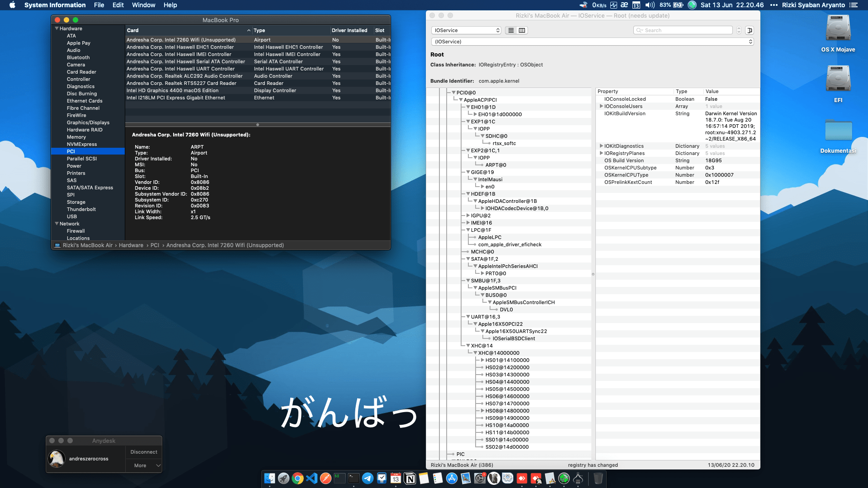Click PCI in the bottom path bar
Image resolution: width=868 pixels, height=488 pixels.
point(155,245)
